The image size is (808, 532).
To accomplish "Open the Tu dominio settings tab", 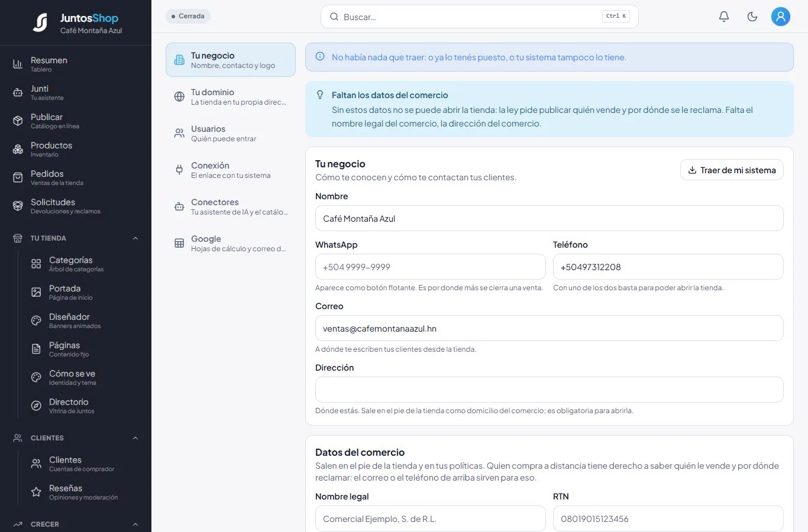I will [x=231, y=96].
